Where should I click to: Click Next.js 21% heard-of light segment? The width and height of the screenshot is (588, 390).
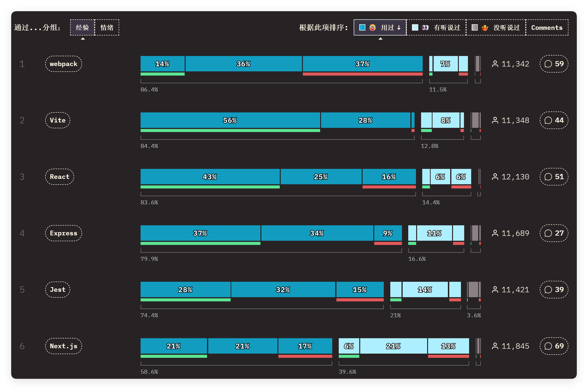pos(393,346)
